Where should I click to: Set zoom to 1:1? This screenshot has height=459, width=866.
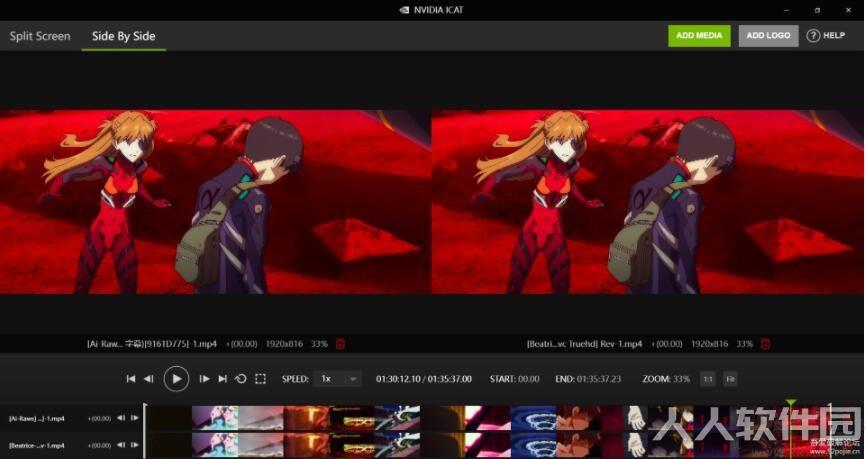pyautogui.click(x=707, y=379)
